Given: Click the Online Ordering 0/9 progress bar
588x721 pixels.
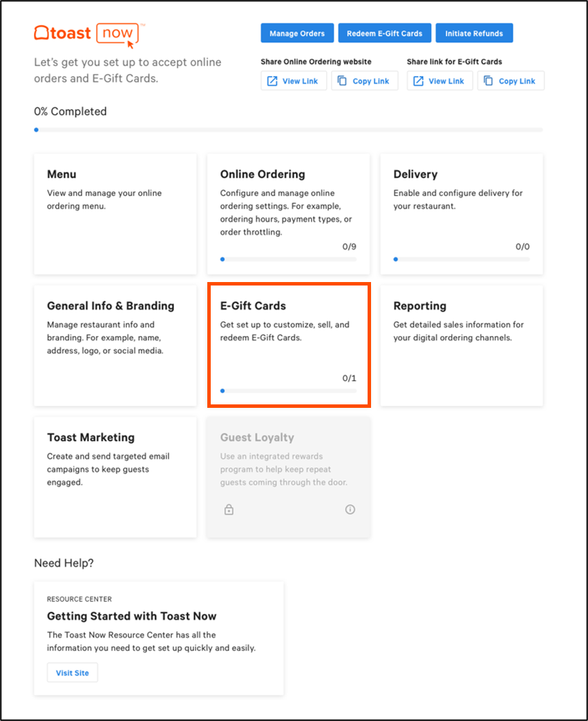Looking at the screenshot, I should point(288,259).
